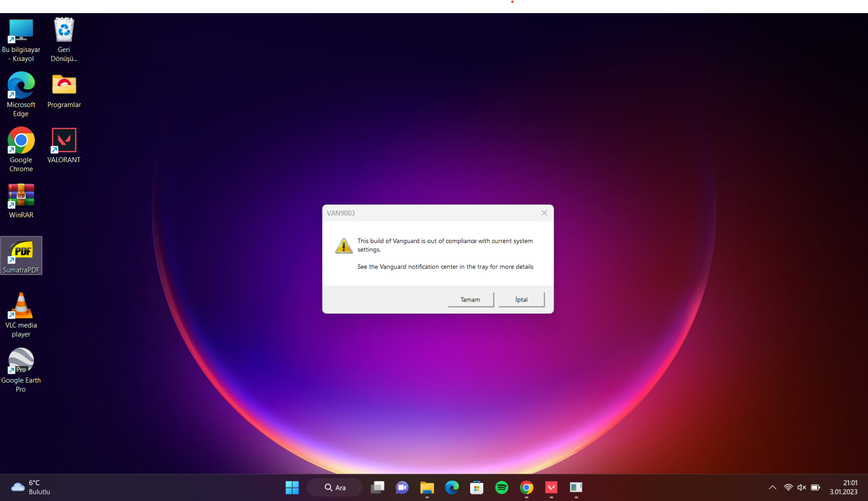Viewport: 868px width, 501px height.
Task: Select the WinRAR desktop shortcut
Action: [21, 201]
